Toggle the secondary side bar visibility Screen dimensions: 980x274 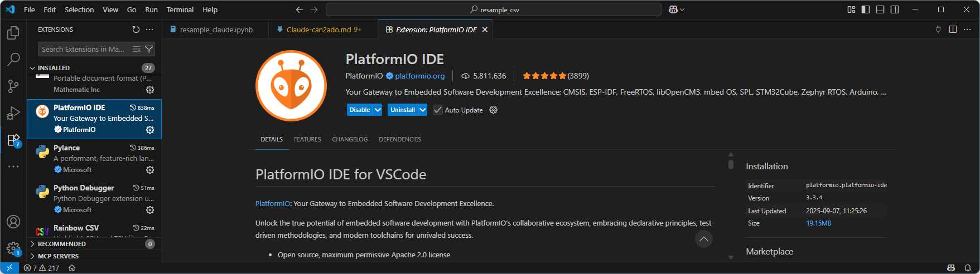tap(895, 9)
